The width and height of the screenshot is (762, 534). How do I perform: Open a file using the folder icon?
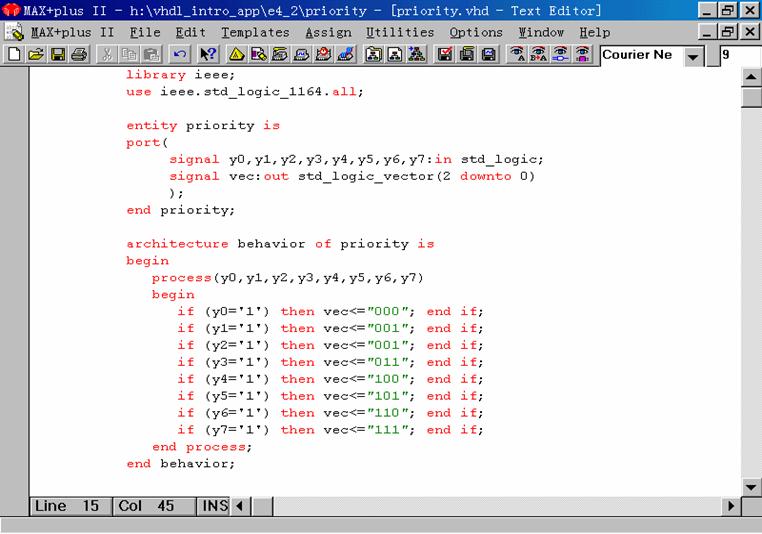click(35, 54)
